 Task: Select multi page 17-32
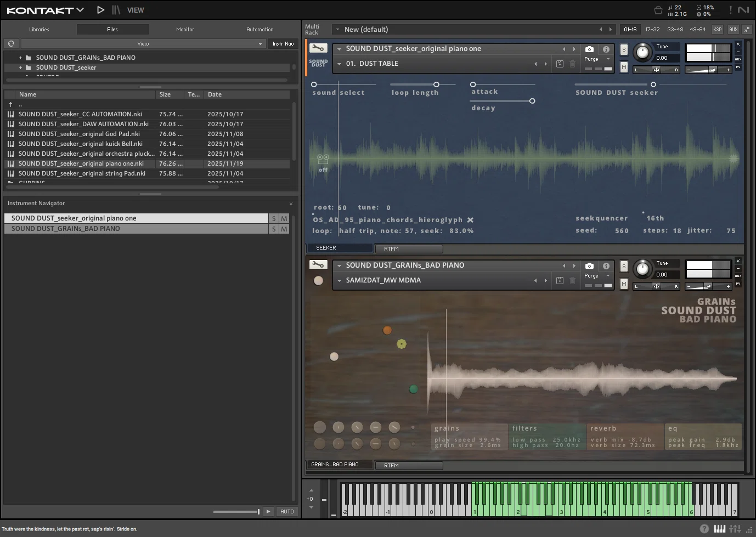[x=652, y=30]
